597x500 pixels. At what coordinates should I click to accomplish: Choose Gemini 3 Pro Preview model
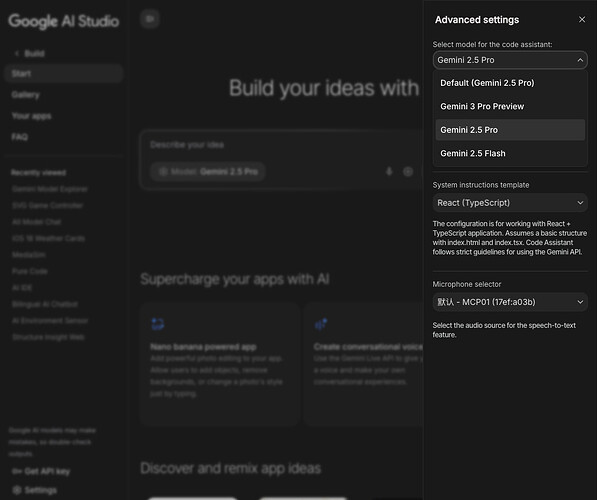coord(510,106)
